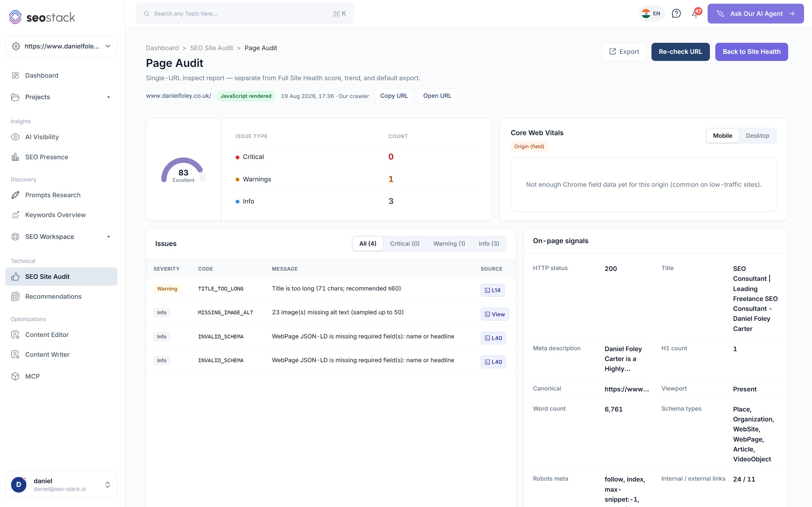Click Ask Our AI Agent
Viewport: 812px width, 507px height.
pos(755,13)
